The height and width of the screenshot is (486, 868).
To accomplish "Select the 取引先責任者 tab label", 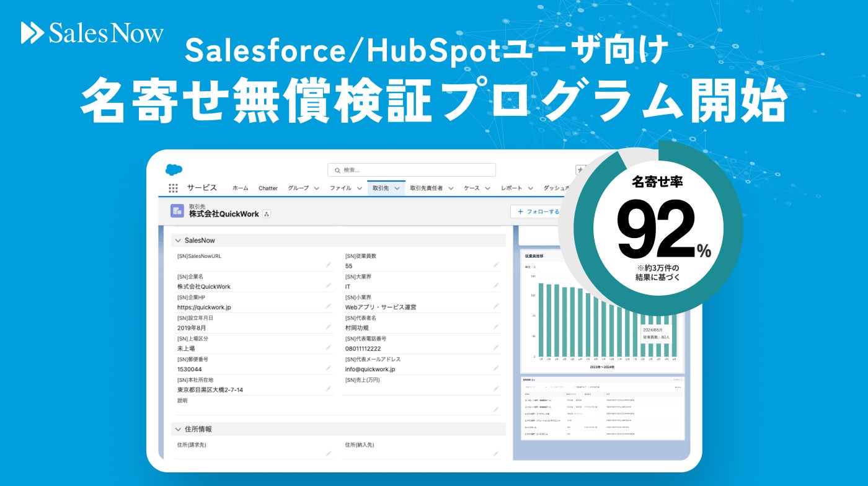I will click(x=427, y=188).
